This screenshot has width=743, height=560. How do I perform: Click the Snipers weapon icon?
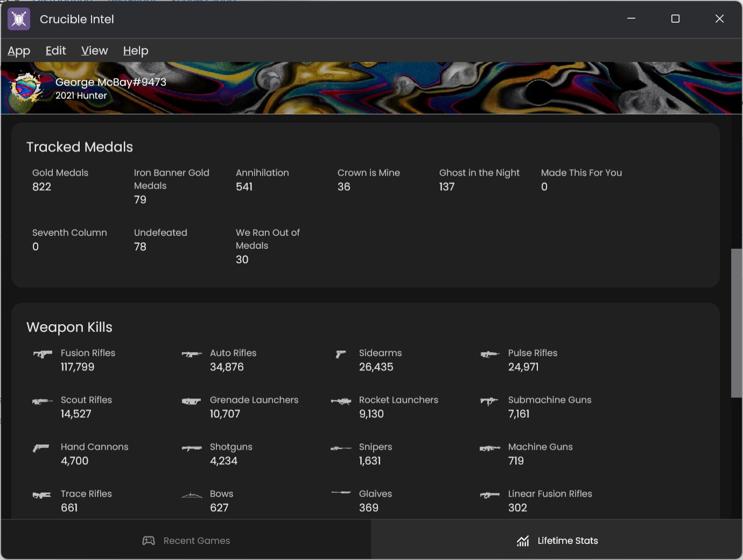click(341, 448)
